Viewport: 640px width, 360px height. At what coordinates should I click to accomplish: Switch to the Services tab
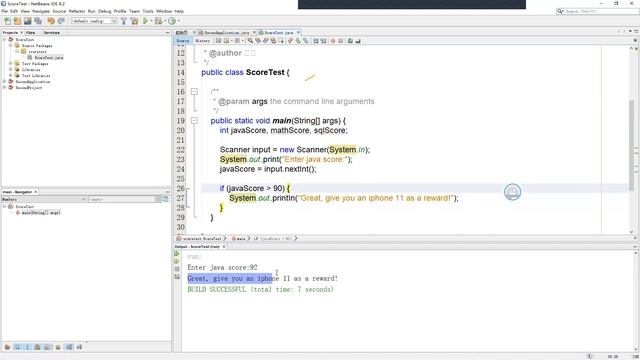(51, 32)
